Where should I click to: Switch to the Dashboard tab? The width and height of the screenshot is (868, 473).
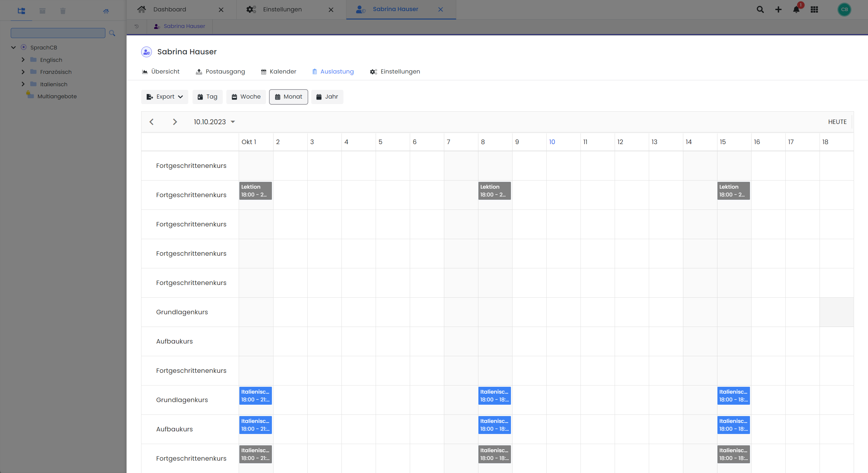coord(169,9)
